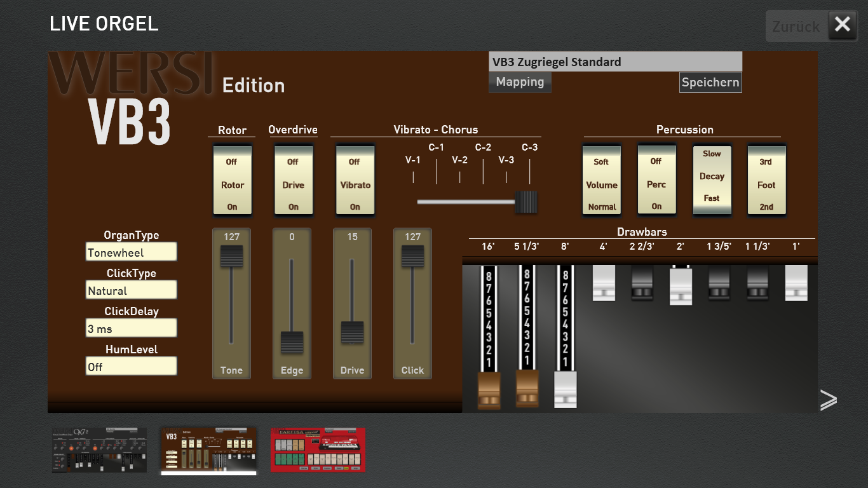Select the VB3 organ thumbnail
Viewport: 868px width, 488px height.
(x=209, y=450)
